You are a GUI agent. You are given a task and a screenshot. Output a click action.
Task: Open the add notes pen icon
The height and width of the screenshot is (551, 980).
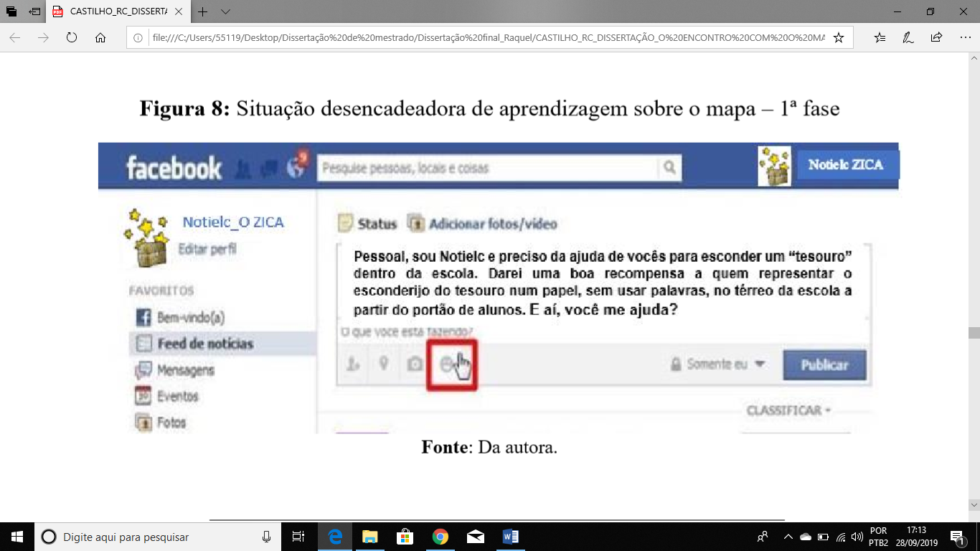click(908, 37)
